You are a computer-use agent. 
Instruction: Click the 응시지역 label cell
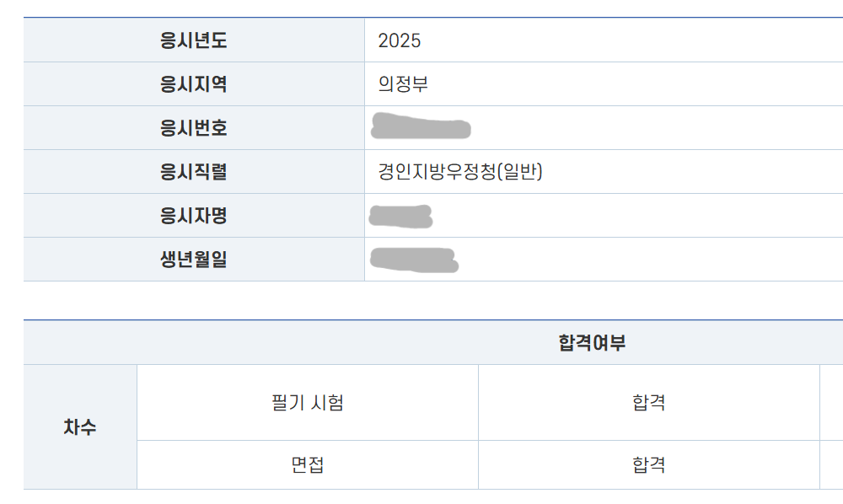coord(194,84)
